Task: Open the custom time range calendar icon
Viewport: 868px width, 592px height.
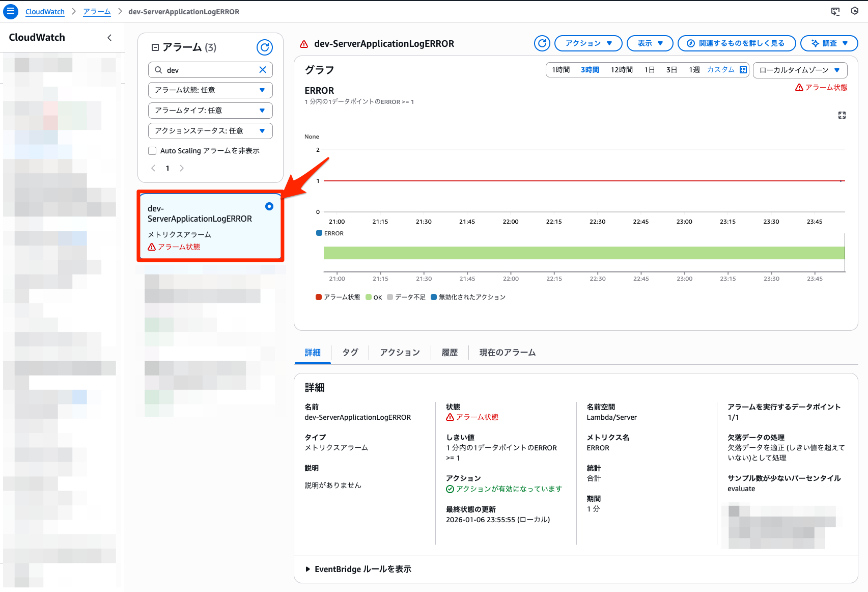Action: (x=743, y=70)
